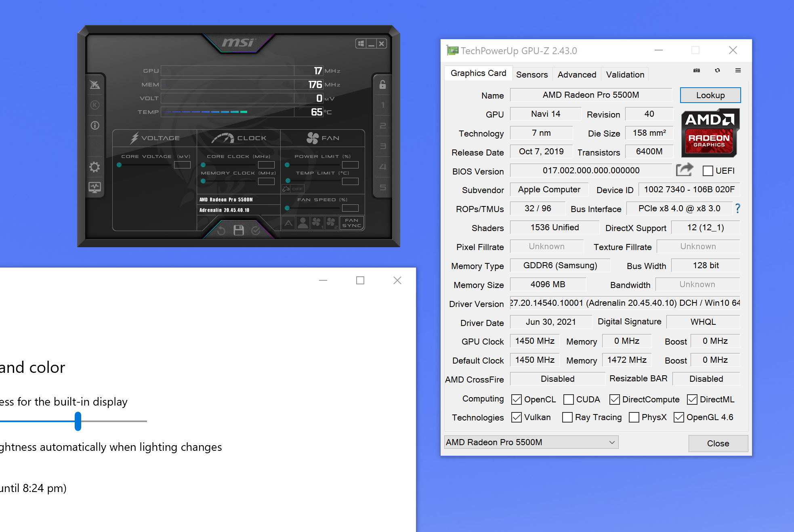Open the Advanced tab
The image size is (794, 532).
point(577,74)
